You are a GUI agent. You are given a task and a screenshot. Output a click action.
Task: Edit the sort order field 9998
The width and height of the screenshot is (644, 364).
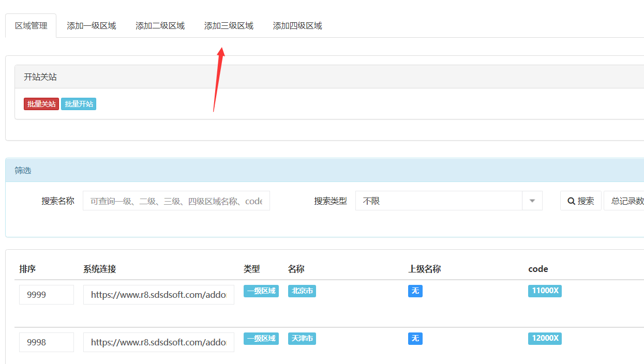(x=47, y=342)
